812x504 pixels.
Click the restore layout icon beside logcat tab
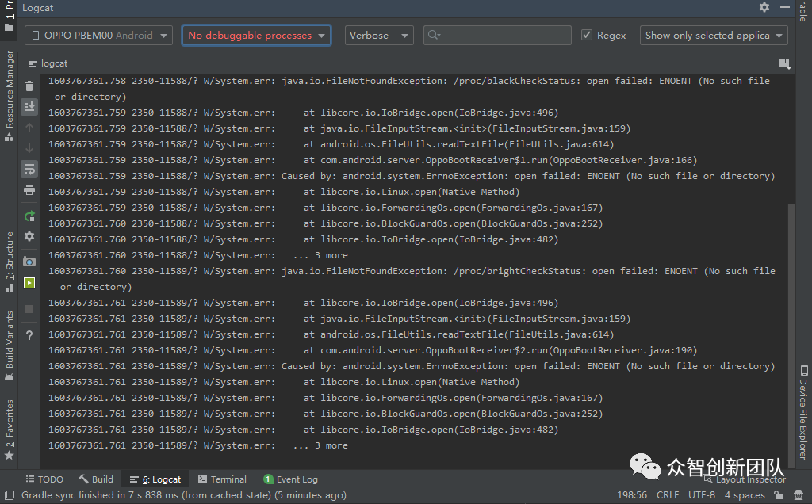click(784, 63)
